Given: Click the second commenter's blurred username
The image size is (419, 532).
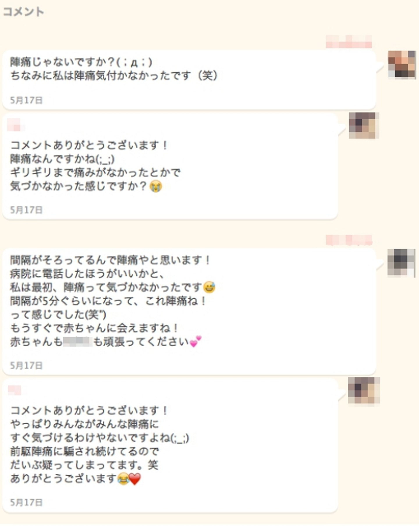Looking at the screenshot, I should (349, 240).
